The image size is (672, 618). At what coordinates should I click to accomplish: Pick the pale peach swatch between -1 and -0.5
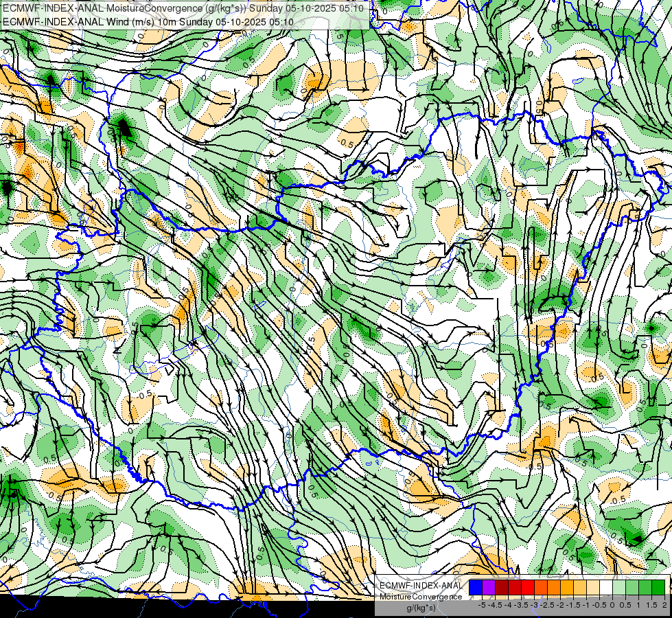[593, 588]
